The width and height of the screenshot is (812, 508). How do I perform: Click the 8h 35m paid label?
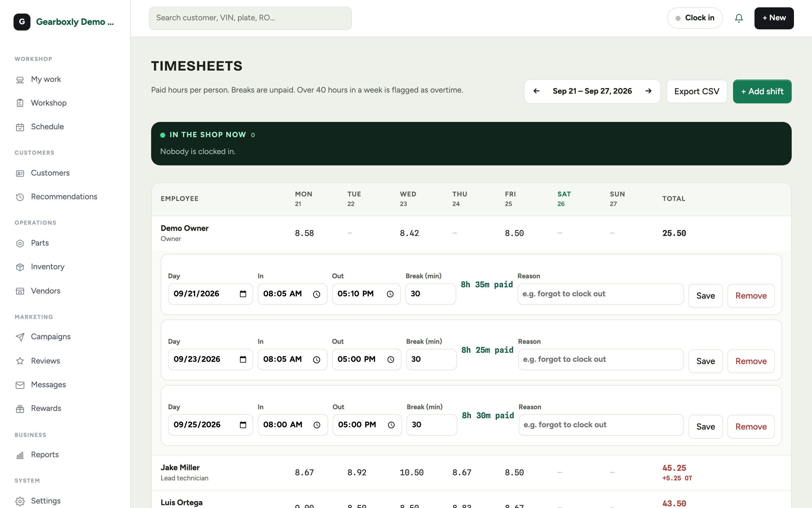click(x=487, y=284)
